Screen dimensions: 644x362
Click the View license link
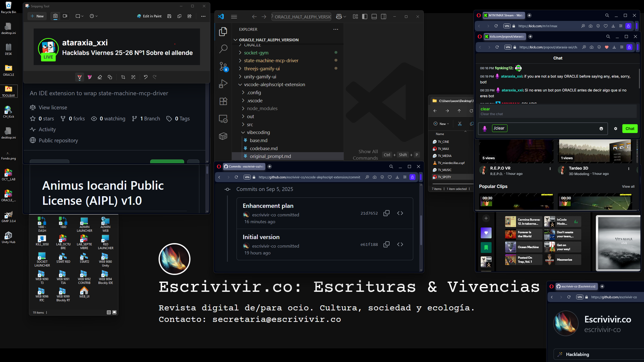point(53,108)
